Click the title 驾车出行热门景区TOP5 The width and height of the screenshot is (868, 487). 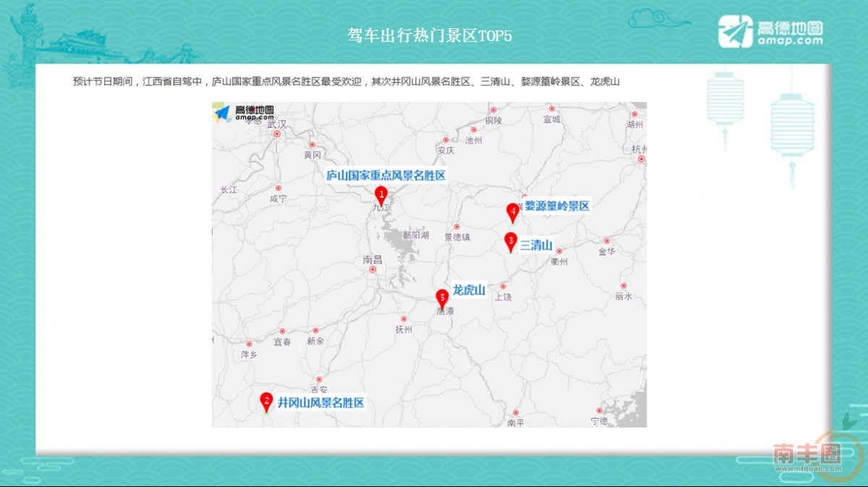point(430,35)
